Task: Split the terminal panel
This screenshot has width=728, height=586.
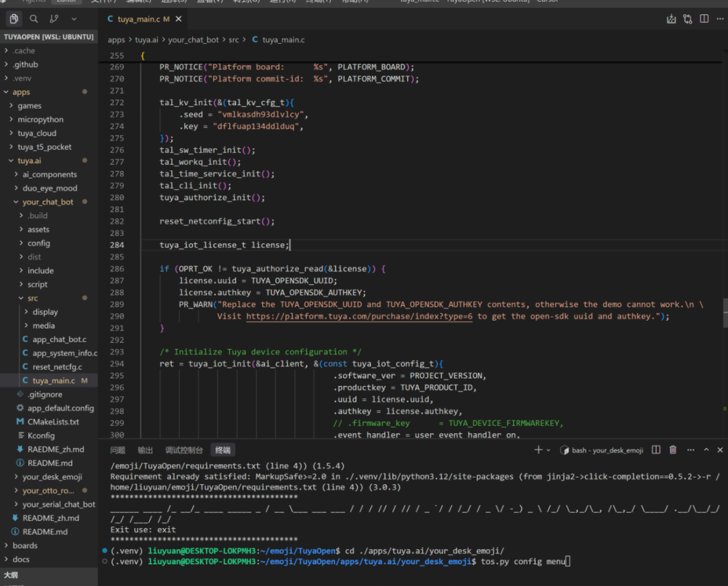Action: pos(656,449)
